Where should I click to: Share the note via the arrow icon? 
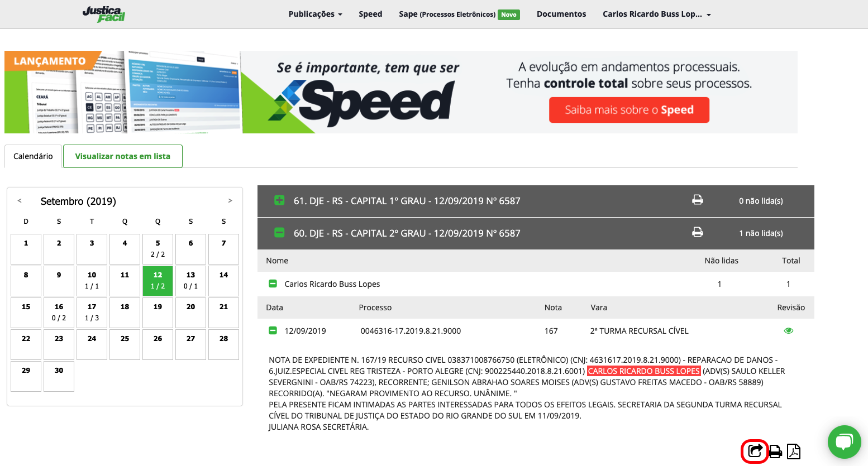pyautogui.click(x=755, y=451)
